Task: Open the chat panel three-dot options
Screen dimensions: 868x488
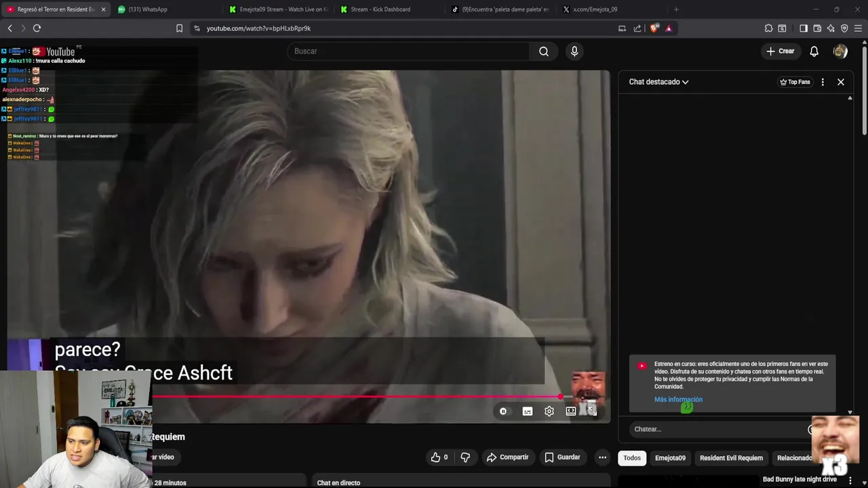Action: click(x=823, y=82)
